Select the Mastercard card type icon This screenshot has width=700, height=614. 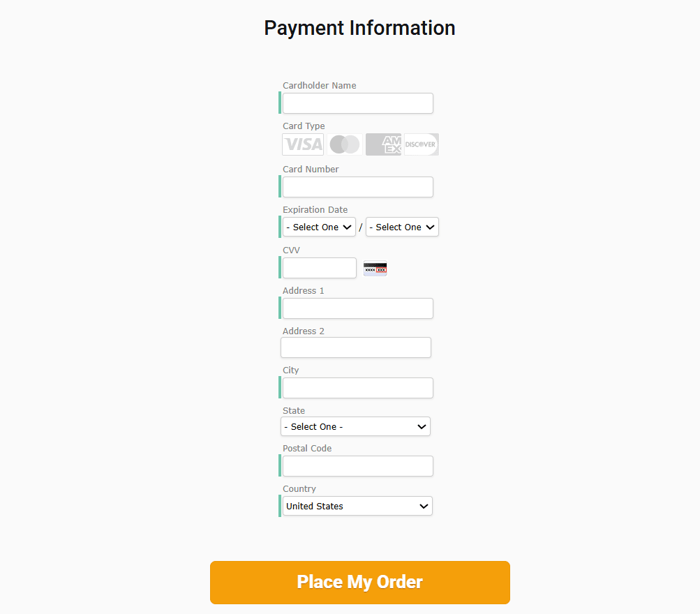click(344, 144)
